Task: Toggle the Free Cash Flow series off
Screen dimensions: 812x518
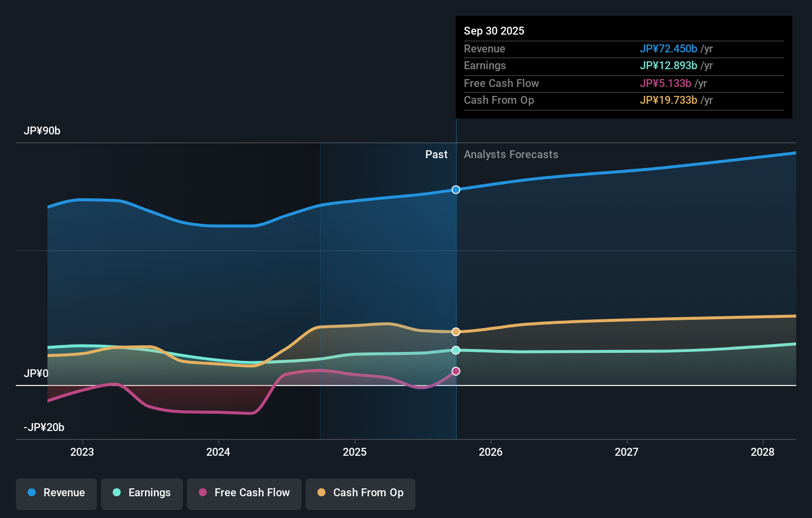Action: 244,493
